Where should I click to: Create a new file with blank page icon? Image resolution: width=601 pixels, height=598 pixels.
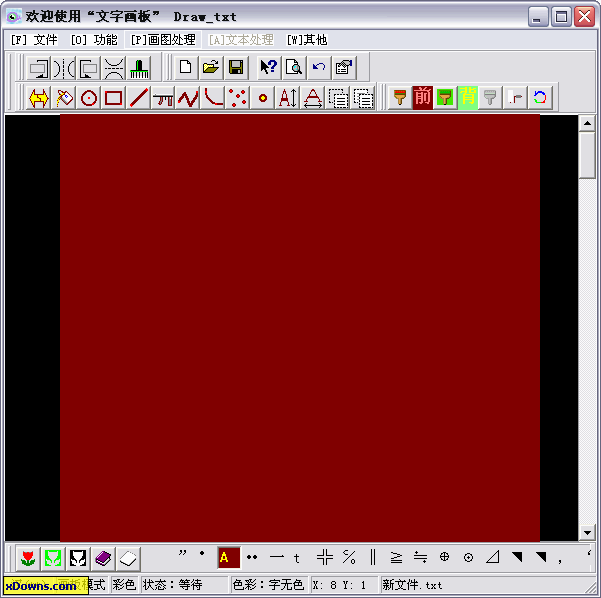click(x=186, y=67)
